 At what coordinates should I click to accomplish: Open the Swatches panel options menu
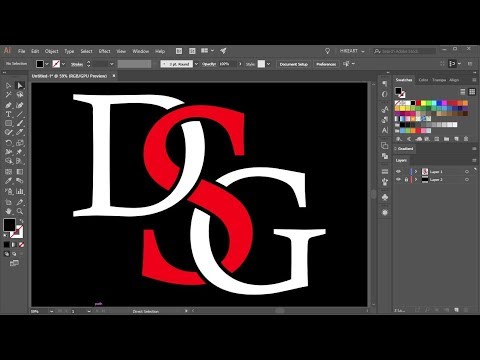[474, 80]
